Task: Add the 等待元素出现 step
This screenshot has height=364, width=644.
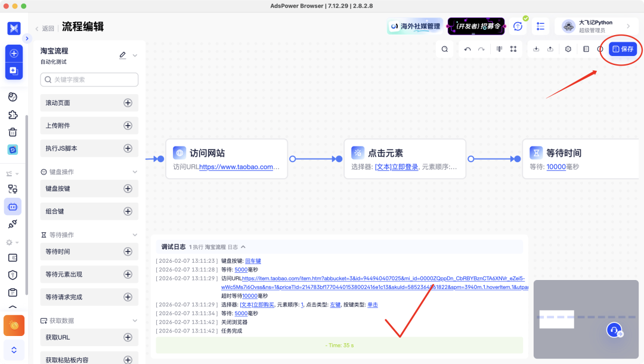Action: pyautogui.click(x=128, y=274)
